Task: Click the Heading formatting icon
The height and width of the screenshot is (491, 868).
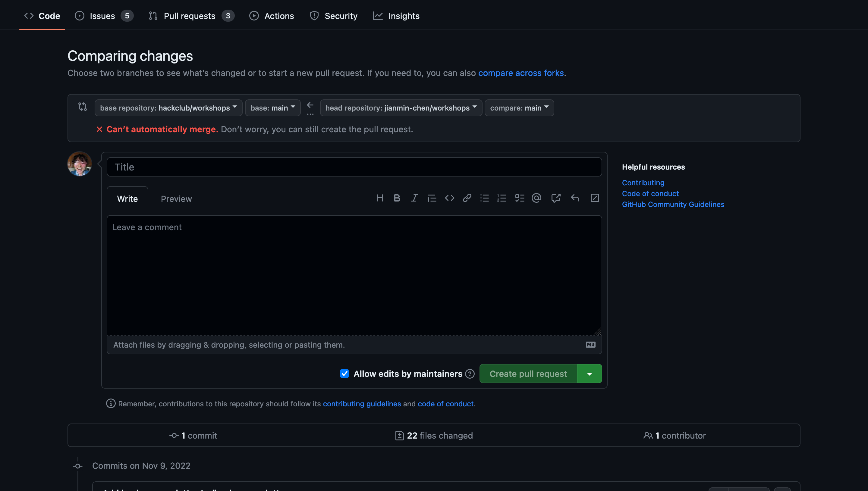Action: point(379,198)
